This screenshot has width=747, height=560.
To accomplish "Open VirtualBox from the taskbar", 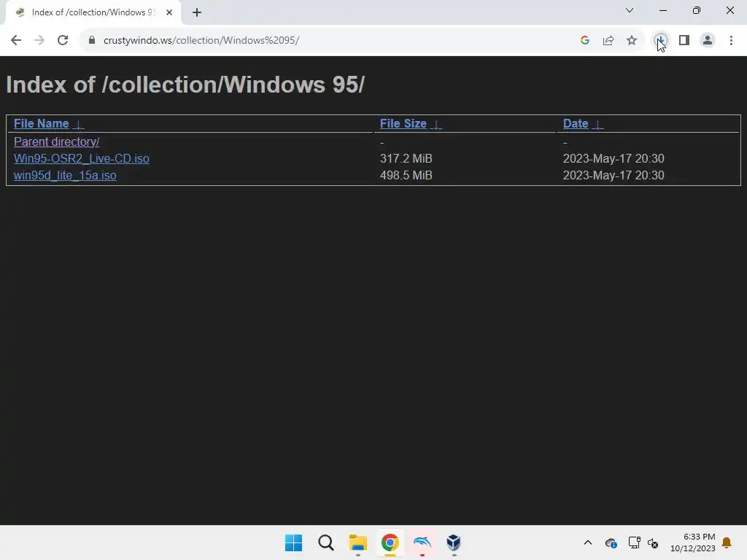I will [454, 542].
